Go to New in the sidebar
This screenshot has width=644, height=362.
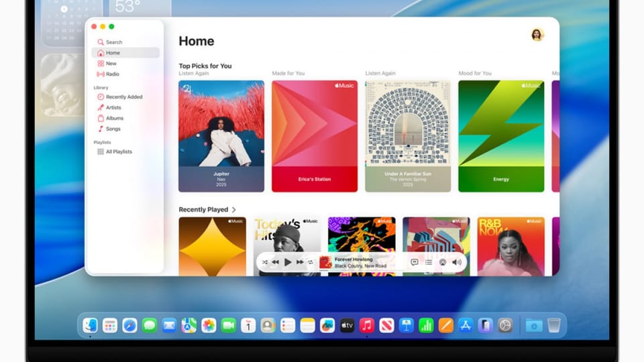coord(125,63)
